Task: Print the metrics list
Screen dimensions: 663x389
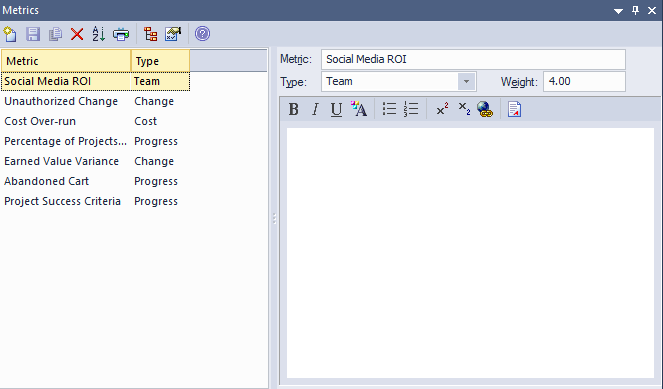Action: pos(121,34)
